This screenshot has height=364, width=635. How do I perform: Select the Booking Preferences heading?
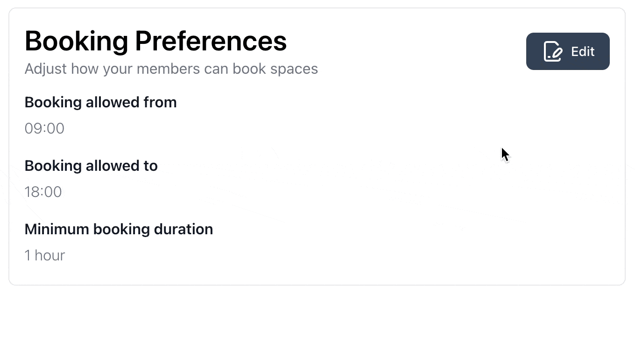click(x=155, y=41)
